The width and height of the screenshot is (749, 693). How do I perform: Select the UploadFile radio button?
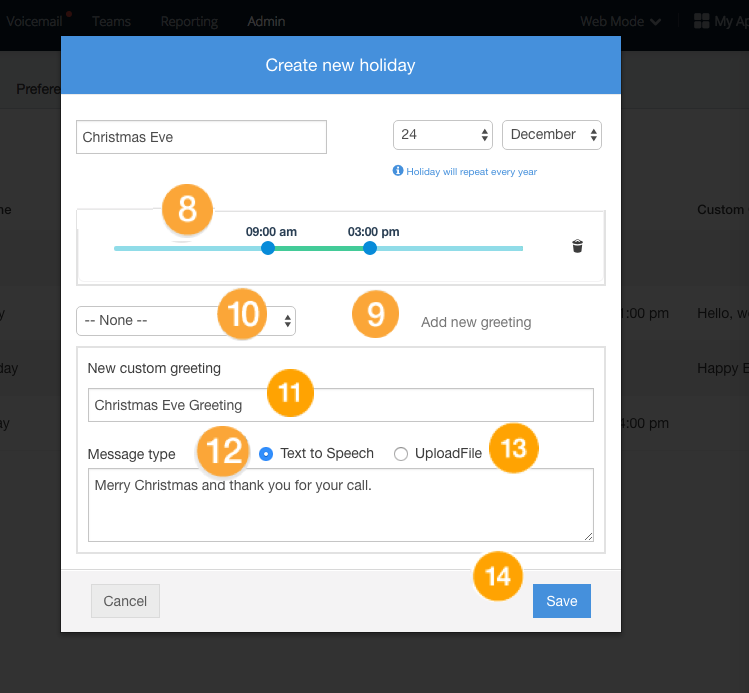401,454
